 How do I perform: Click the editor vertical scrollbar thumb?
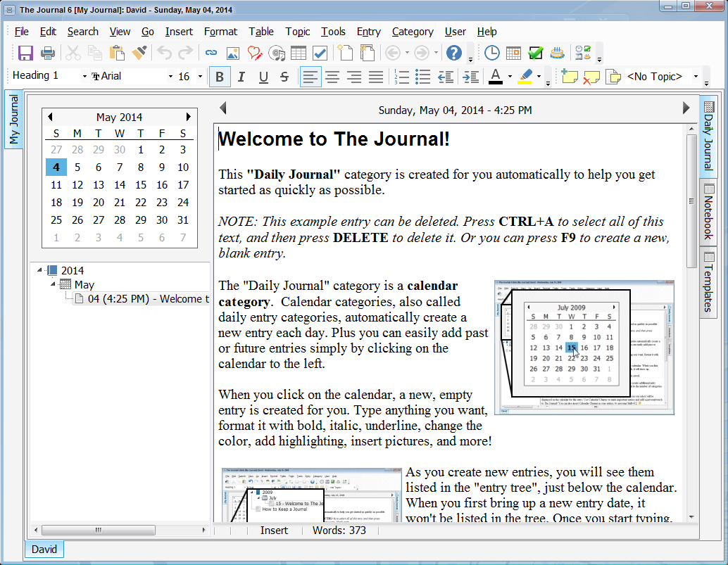tap(691, 201)
